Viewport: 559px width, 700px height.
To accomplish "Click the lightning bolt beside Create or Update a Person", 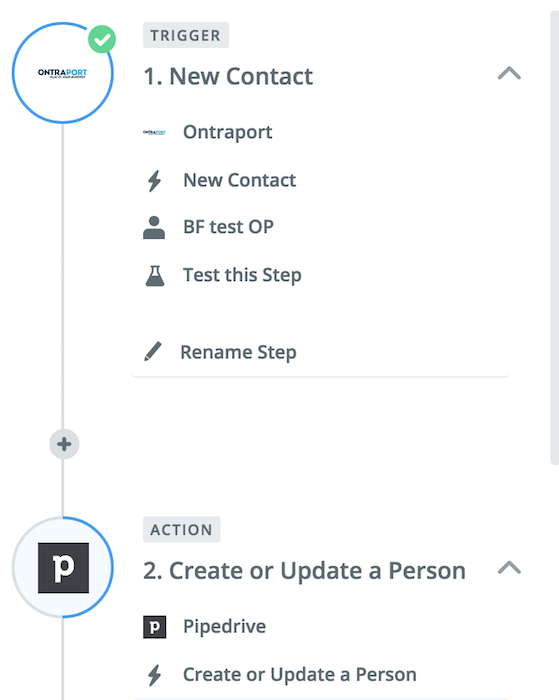I will click(154, 675).
